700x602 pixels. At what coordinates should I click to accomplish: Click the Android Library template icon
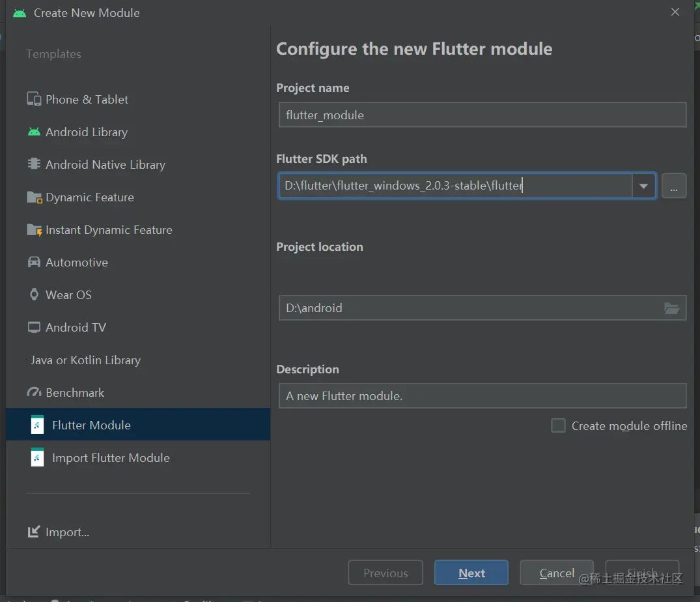click(34, 132)
